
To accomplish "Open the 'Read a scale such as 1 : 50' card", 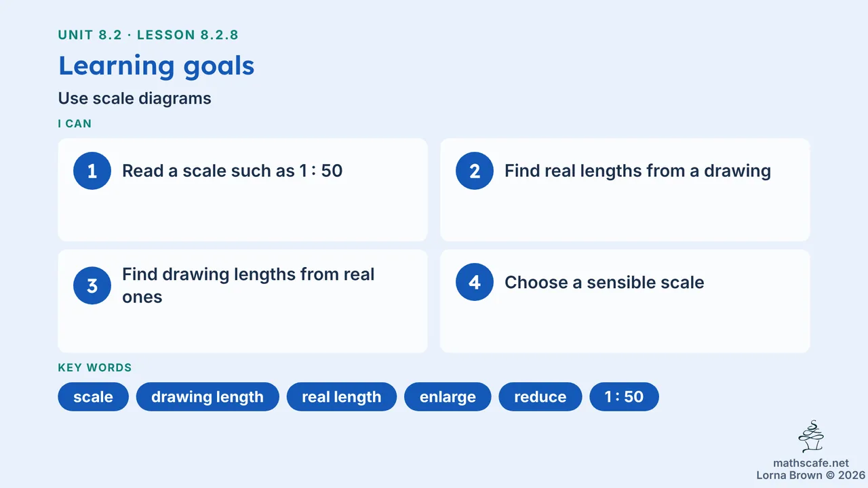I will click(x=243, y=190).
